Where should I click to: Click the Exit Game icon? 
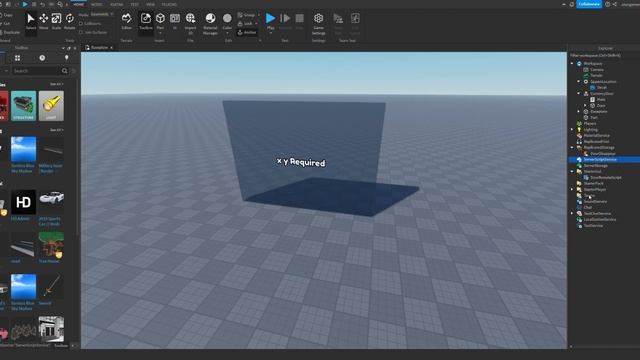[355, 19]
